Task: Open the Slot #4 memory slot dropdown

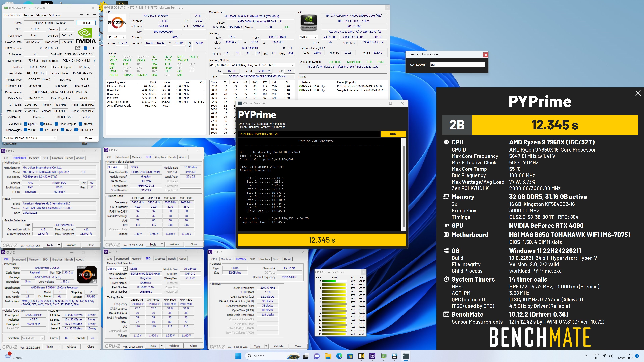Action: pyautogui.click(x=117, y=167)
